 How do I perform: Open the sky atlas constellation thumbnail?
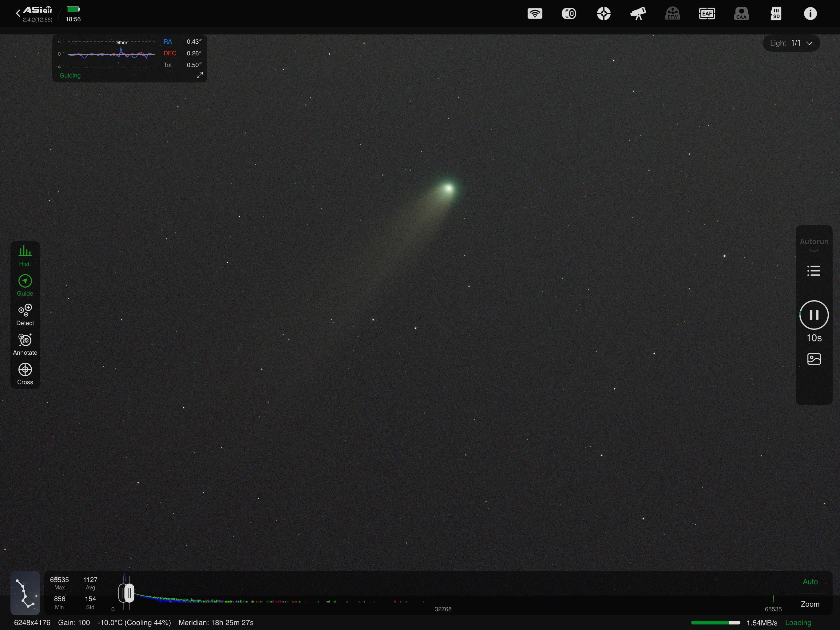click(x=25, y=593)
